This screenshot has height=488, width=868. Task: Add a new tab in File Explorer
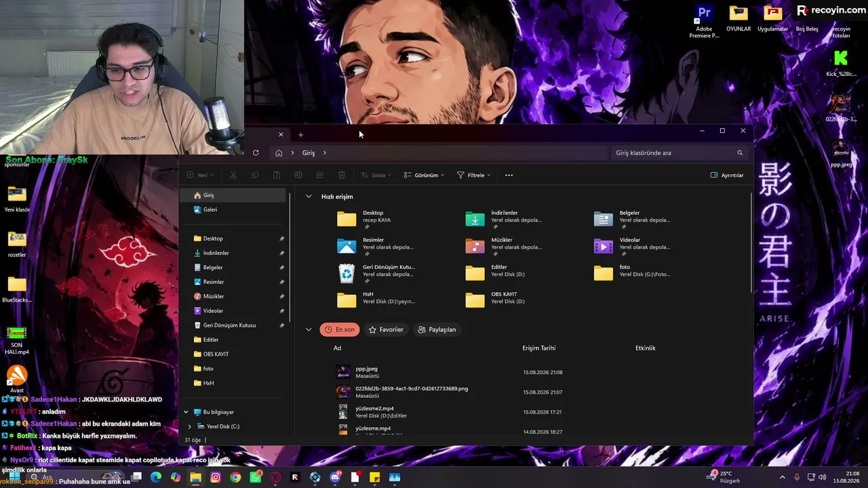click(300, 134)
